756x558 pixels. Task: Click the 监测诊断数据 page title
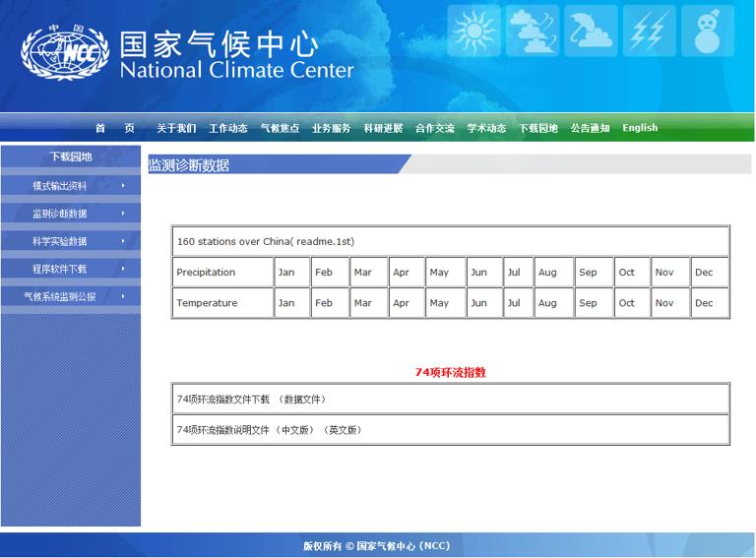pyautogui.click(x=189, y=165)
